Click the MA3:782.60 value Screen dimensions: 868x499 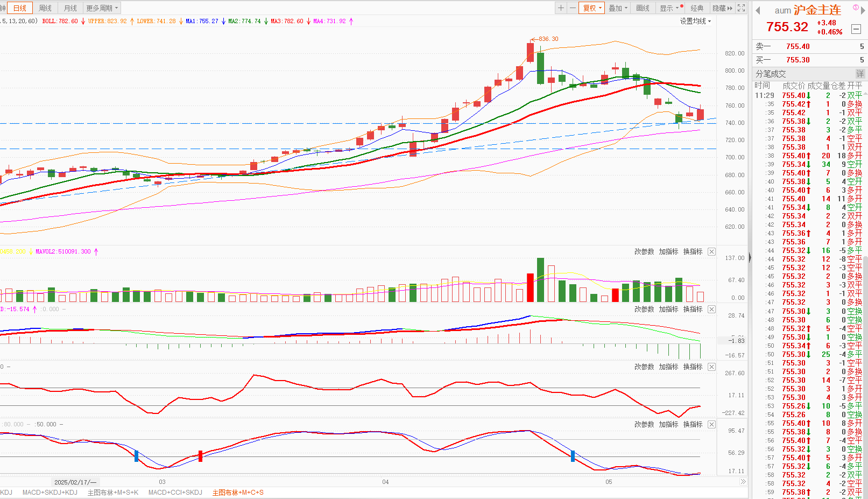[x=287, y=21]
